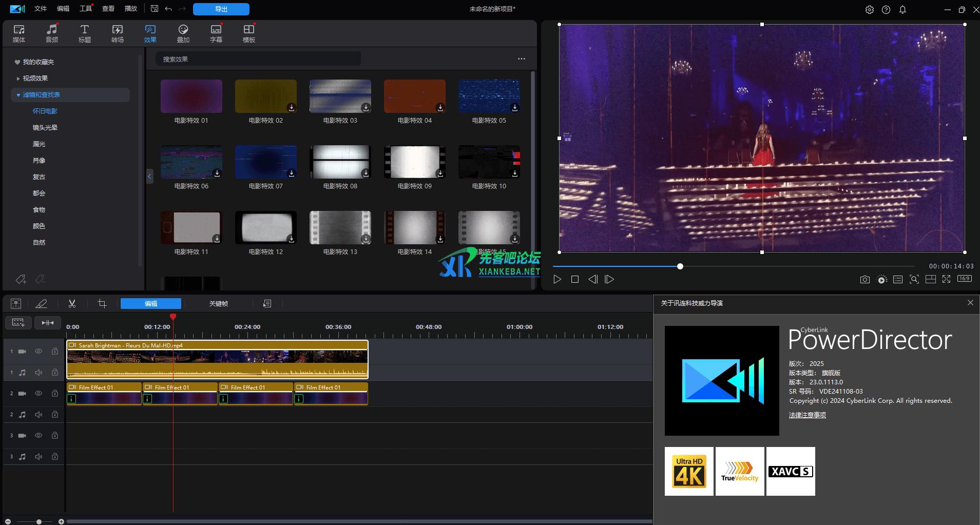This screenshot has height=525, width=980.
Task: Lock video track 2
Action: coord(55,394)
